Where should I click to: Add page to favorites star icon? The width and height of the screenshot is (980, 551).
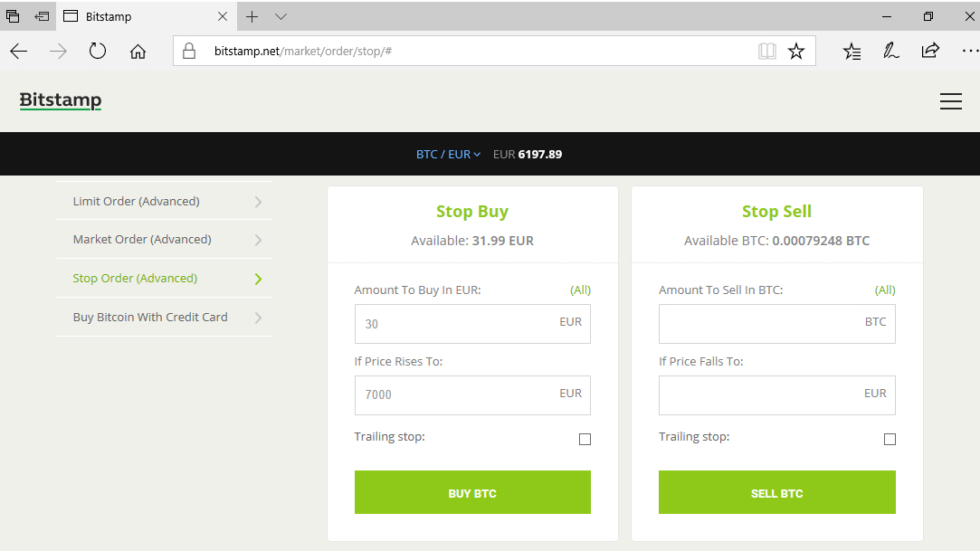pos(795,52)
